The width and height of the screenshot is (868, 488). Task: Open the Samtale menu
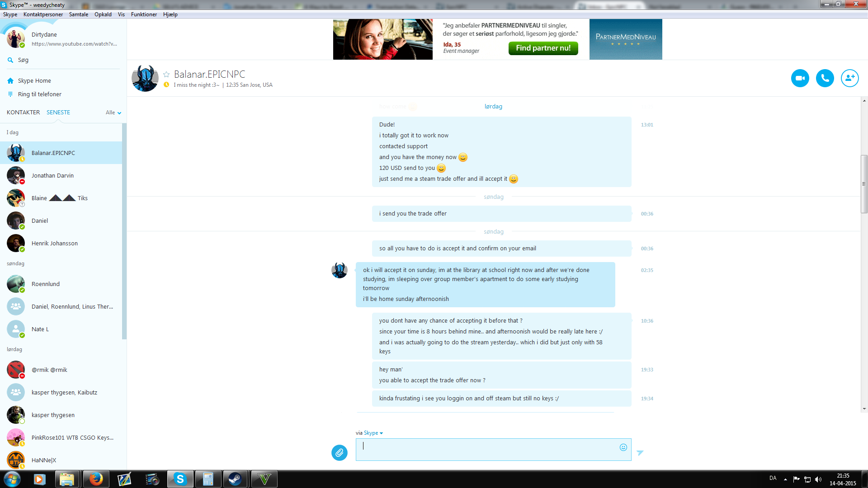coord(78,14)
